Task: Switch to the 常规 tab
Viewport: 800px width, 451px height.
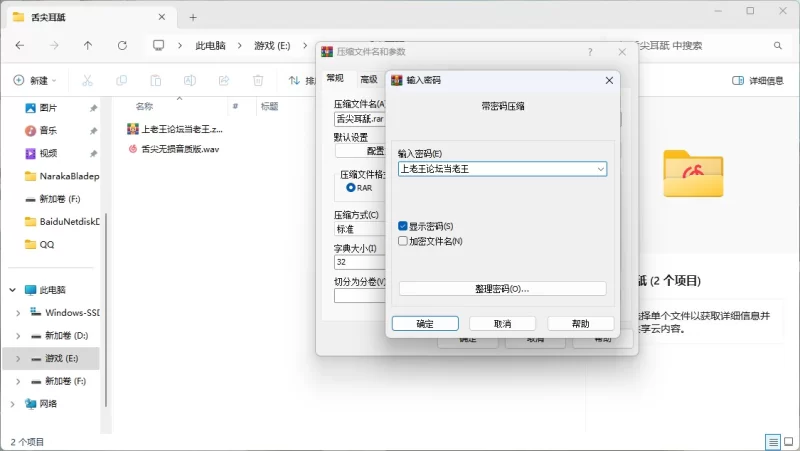Action: pos(335,78)
